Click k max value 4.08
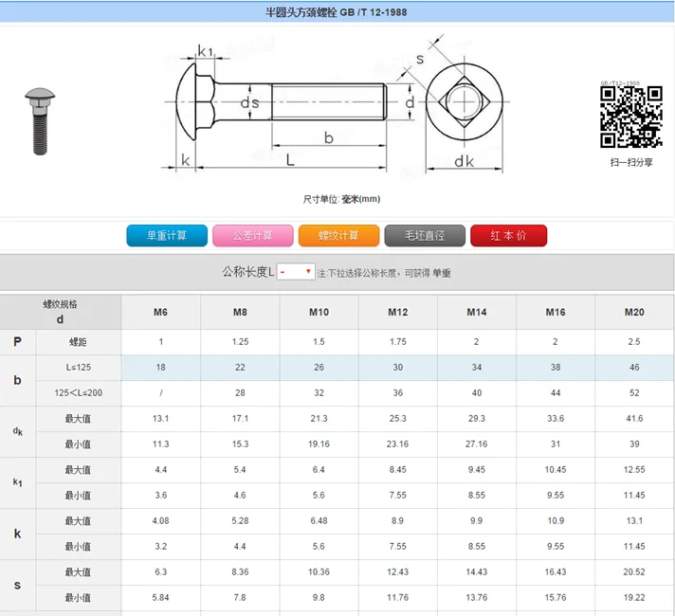The width and height of the screenshot is (675, 616). [x=160, y=521]
